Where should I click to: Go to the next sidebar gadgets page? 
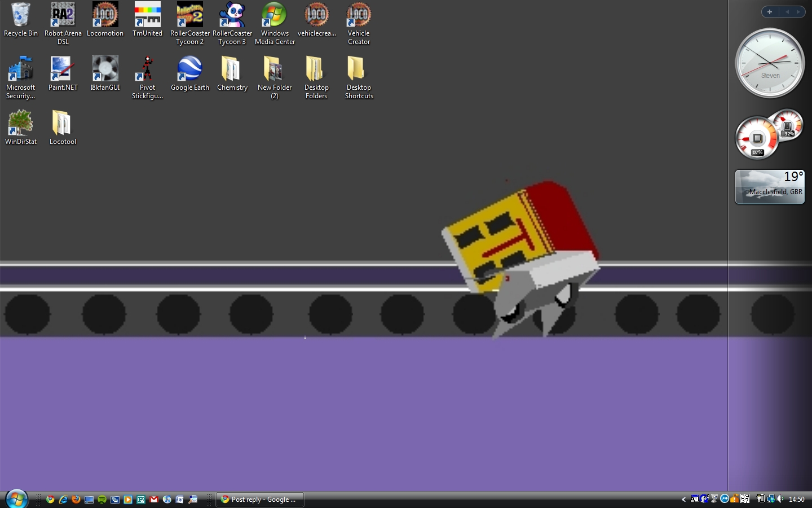(798, 12)
